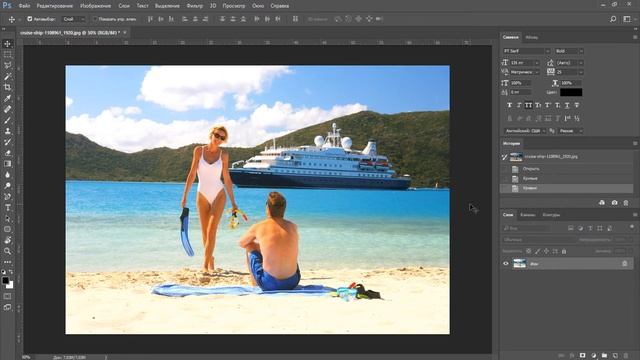Screen dimensions: 640x360
Task: Select the Shape tool
Action: [7, 229]
